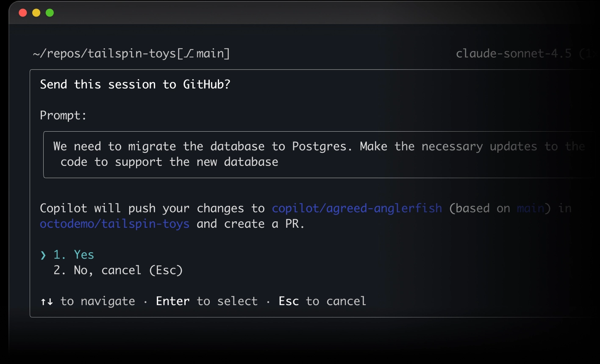Click the selection arrow beside Yes
Screen dimensions: 600x364
(42, 254)
